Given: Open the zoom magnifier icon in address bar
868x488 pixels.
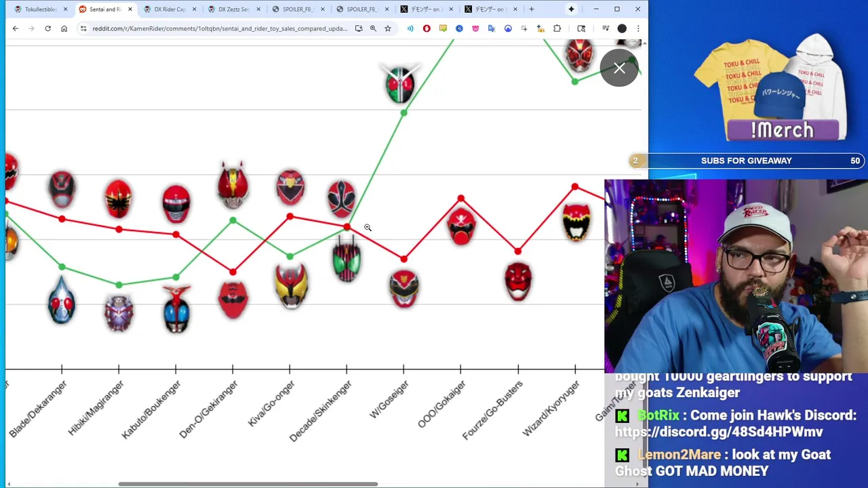Looking at the screenshot, I should 373,28.
